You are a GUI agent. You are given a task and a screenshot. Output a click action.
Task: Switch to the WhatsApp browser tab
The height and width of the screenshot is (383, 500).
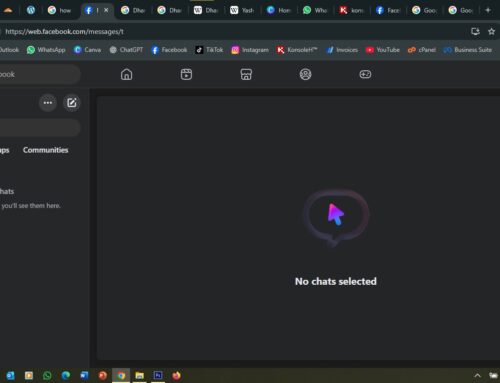(315, 10)
